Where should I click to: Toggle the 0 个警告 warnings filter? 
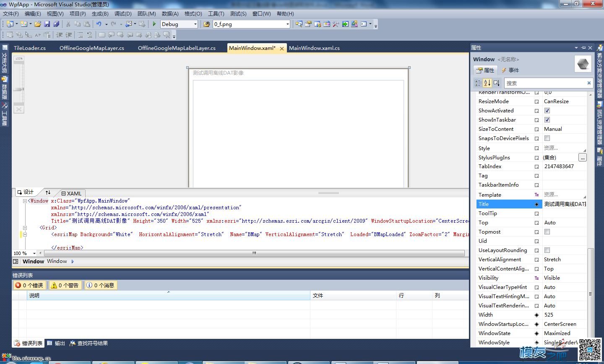65,285
